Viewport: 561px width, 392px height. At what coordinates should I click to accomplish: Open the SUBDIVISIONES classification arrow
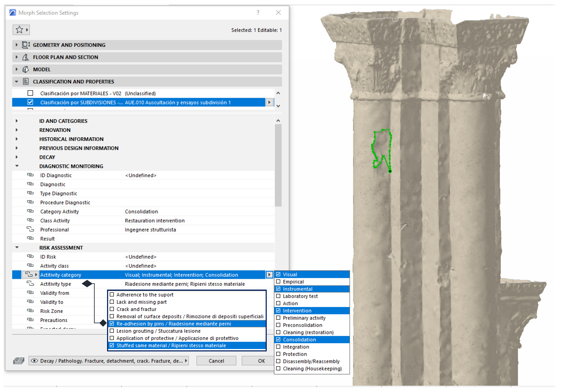pyautogui.click(x=269, y=102)
